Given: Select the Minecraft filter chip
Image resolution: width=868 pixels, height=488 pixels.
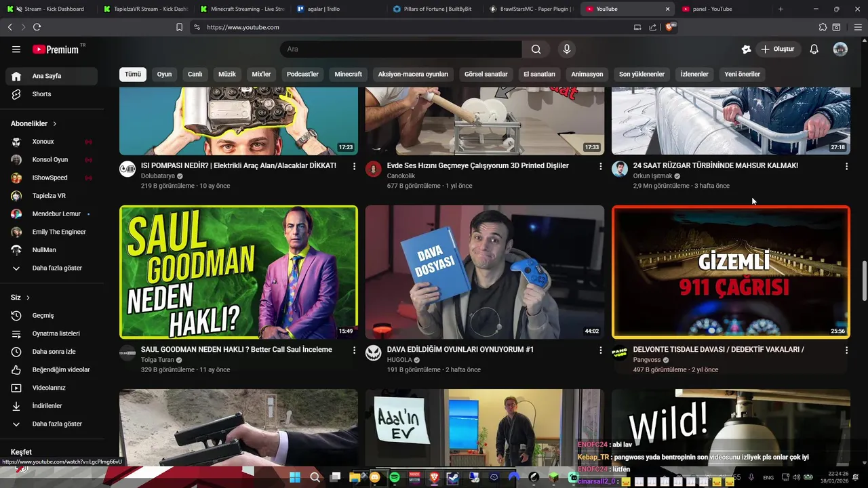Looking at the screenshot, I should click(x=349, y=74).
